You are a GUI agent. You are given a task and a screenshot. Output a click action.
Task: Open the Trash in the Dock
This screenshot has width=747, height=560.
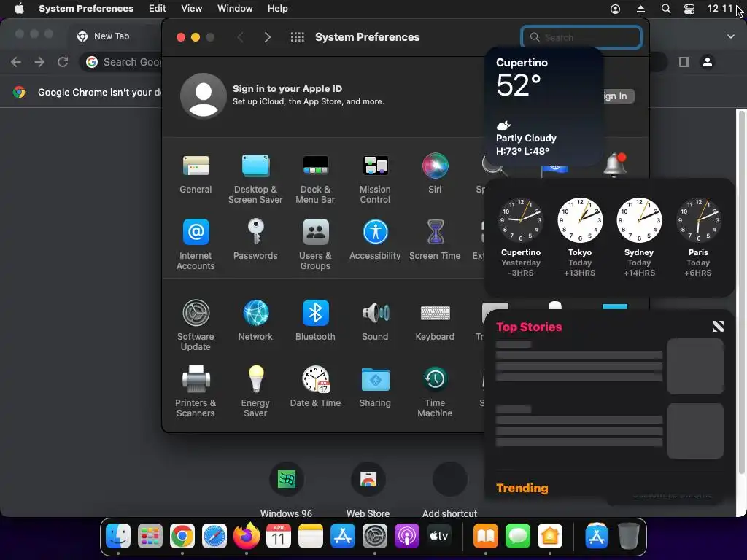point(629,536)
